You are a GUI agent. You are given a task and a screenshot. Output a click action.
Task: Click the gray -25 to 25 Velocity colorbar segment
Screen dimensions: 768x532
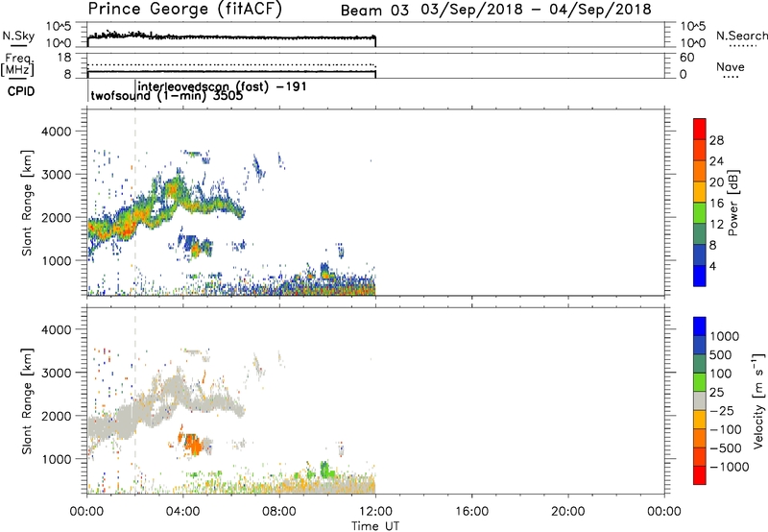click(700, 400)
